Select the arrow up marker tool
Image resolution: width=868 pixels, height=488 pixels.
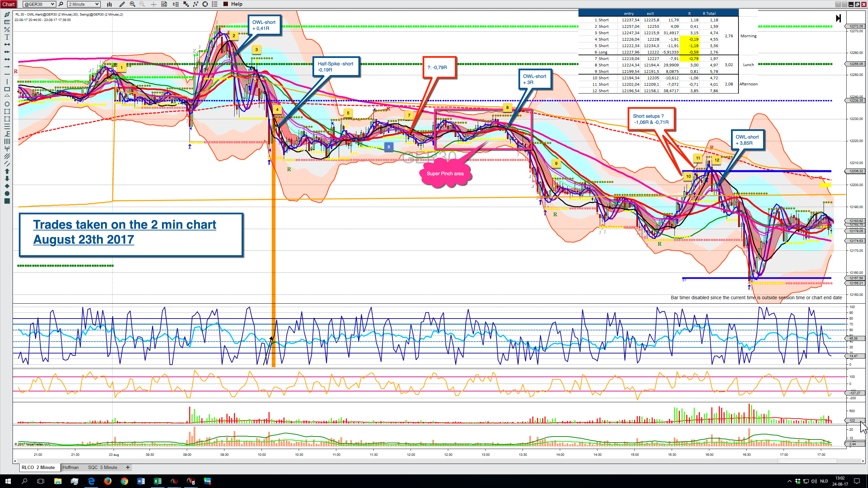[x=7, y=171]
